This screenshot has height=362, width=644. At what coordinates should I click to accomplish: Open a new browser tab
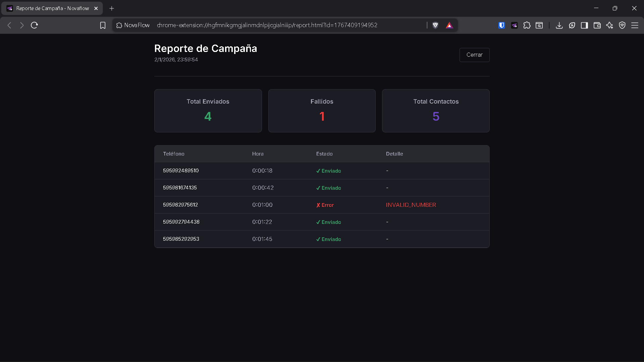coord(112,8)
